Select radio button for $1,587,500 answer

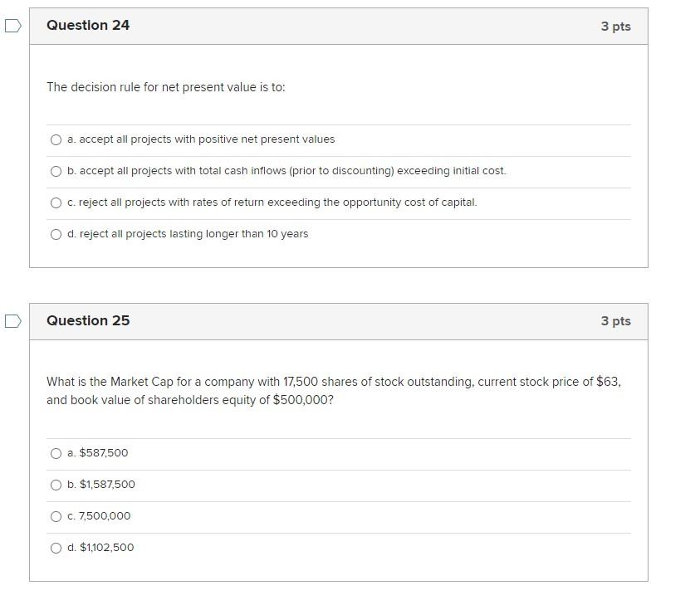55,485
